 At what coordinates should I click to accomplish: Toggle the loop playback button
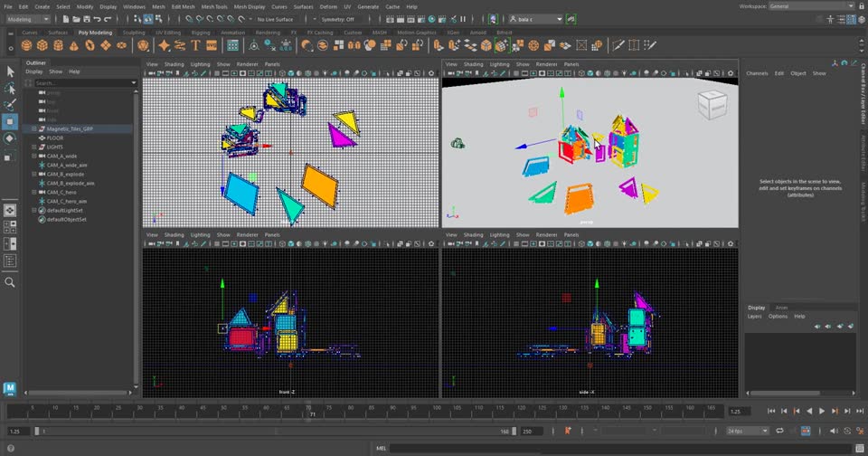[x=779, y=431]
